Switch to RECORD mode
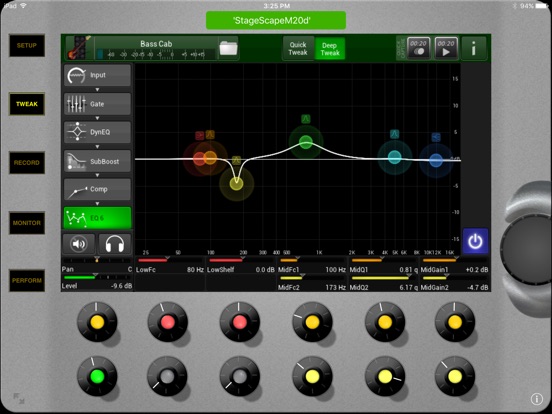 pos(27,163)
